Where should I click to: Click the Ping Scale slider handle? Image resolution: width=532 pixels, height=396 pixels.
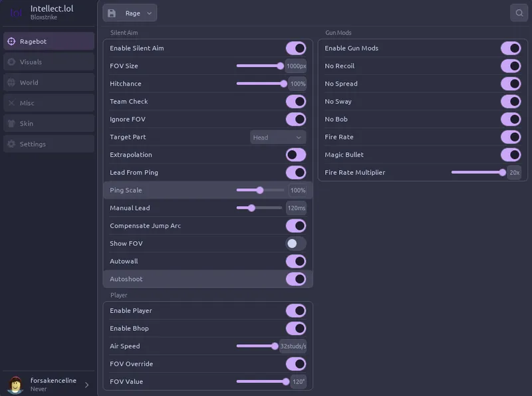tap(260, 190)
